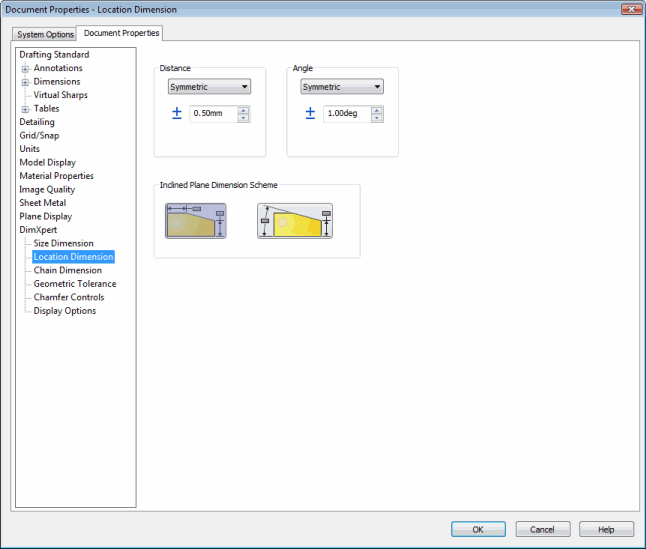
Task: Click the 1.00deg angle tolerance field
Action: tap(347, 113)
